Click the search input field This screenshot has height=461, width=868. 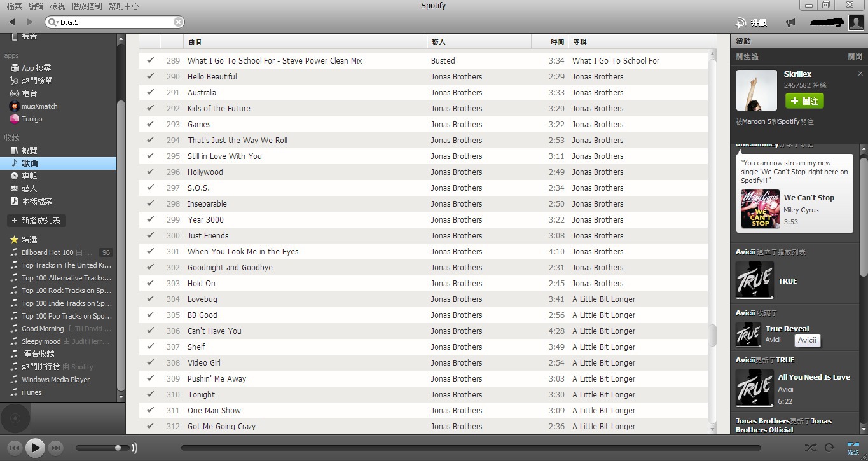click(115, 22)
